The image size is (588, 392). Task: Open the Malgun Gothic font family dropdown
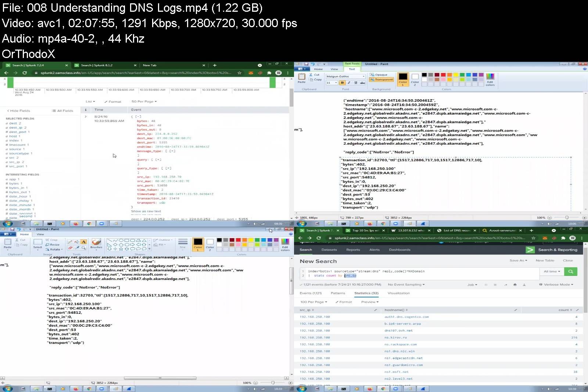point(364,76)
